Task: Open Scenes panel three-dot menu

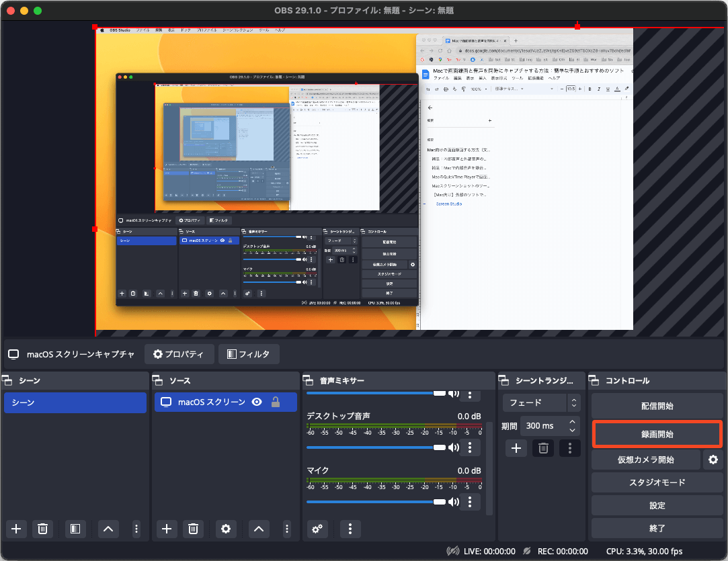Action: (x=136, y=529)
